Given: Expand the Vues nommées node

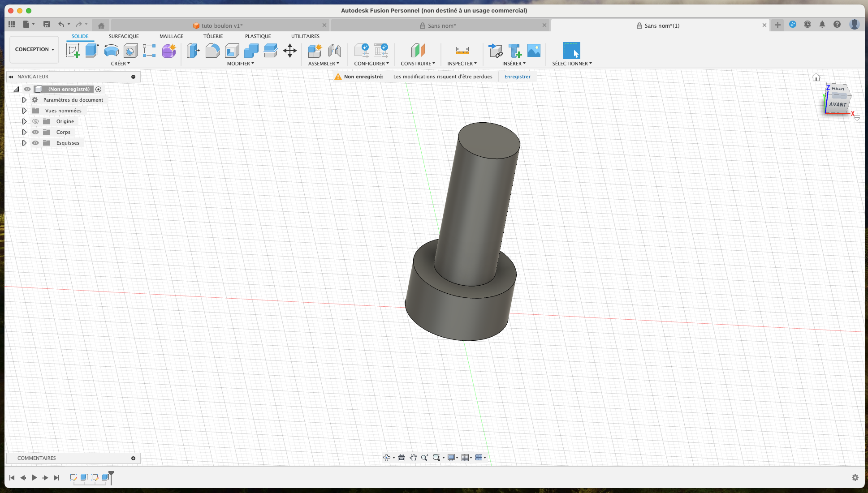Looking at the screenshot, I should click(x=24, y=111).
